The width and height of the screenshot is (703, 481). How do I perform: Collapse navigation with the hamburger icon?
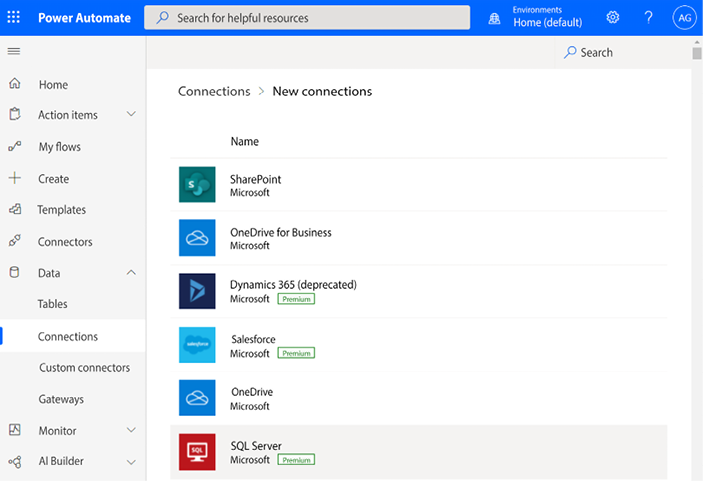(x=14, y=51)
